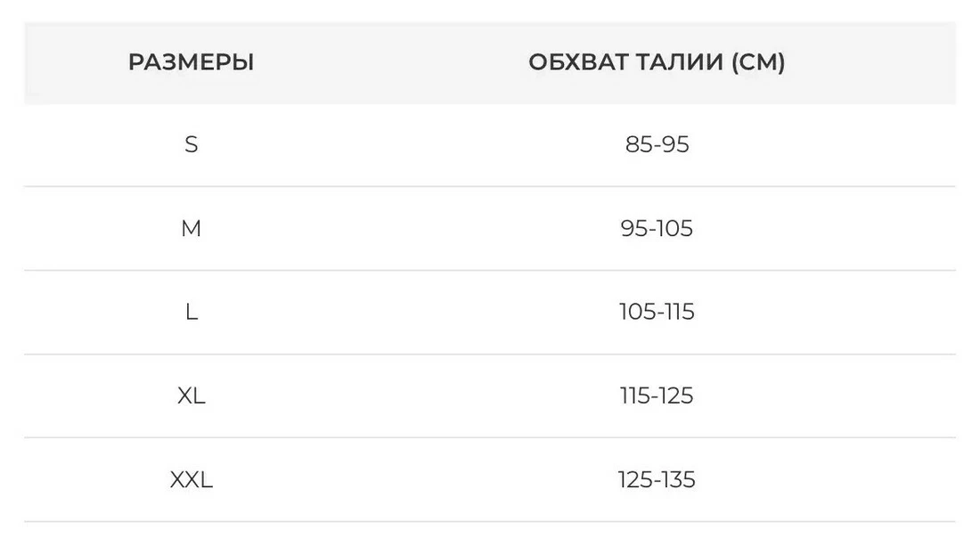
Task: Click the 125-135 waist value
Action: coord(657,480)
